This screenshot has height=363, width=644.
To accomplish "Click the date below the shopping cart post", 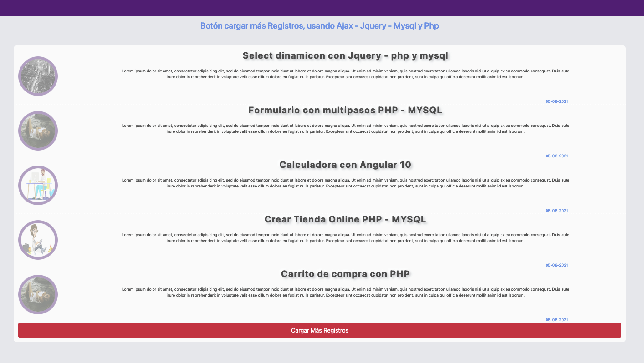I will pos(557,319).
